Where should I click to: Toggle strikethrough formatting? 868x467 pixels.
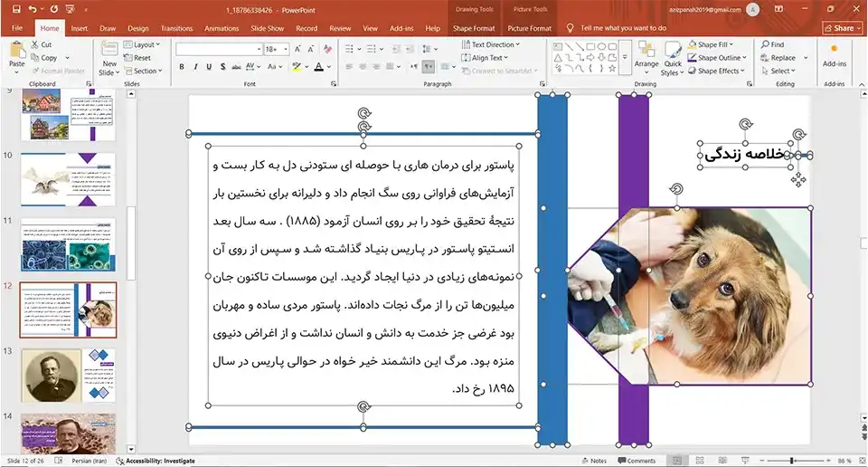point(236,66)
